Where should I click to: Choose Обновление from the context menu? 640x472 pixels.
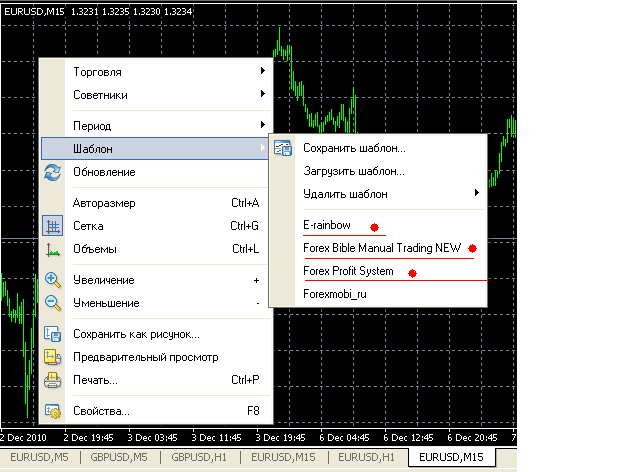pos(155,172)
